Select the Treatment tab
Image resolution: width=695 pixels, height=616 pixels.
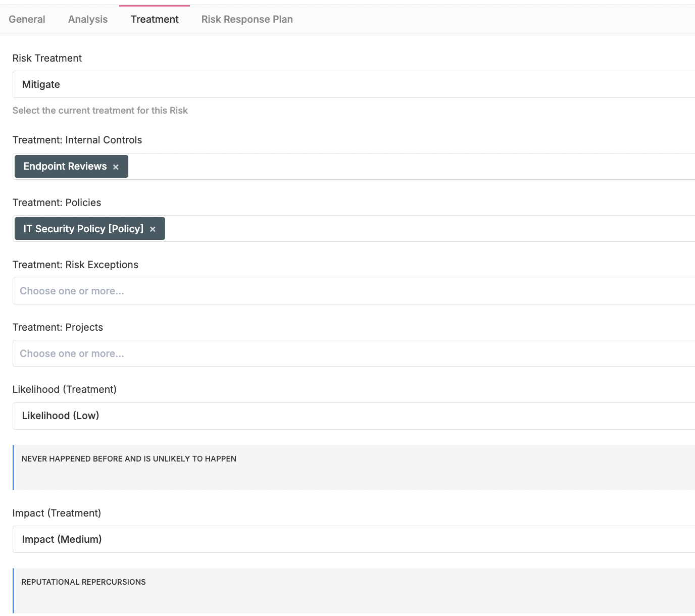click(x=155, y=19)
